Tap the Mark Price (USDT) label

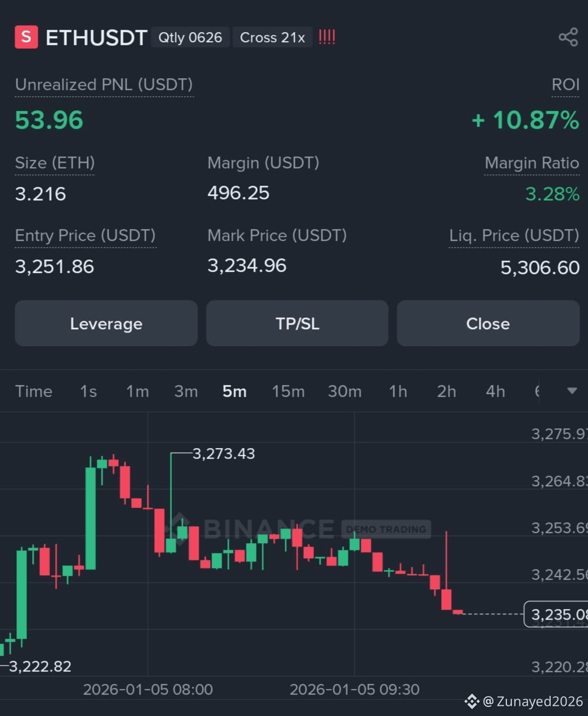tap(277, 235)
